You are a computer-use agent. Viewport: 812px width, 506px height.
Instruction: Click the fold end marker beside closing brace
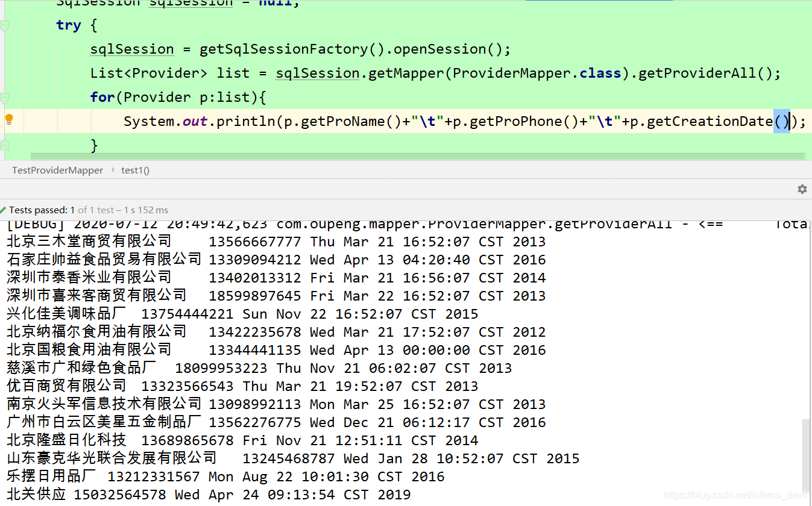[4, 145]
